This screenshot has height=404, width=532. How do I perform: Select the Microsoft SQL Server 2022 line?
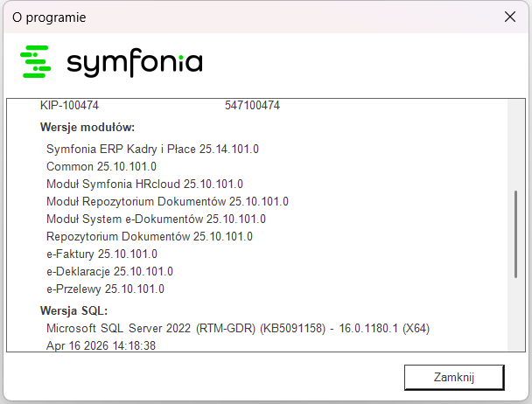pyautogui.click(x=238, y=328)
